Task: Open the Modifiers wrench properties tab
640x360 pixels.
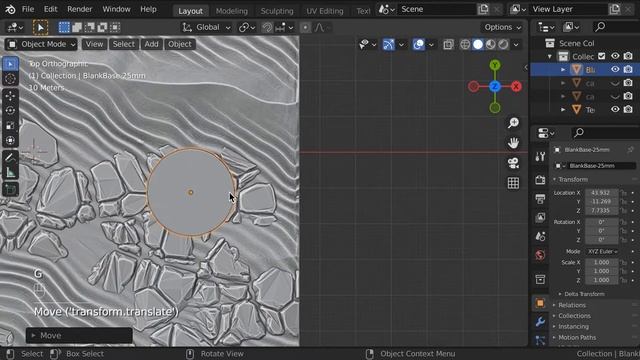Action: (540, 322)
